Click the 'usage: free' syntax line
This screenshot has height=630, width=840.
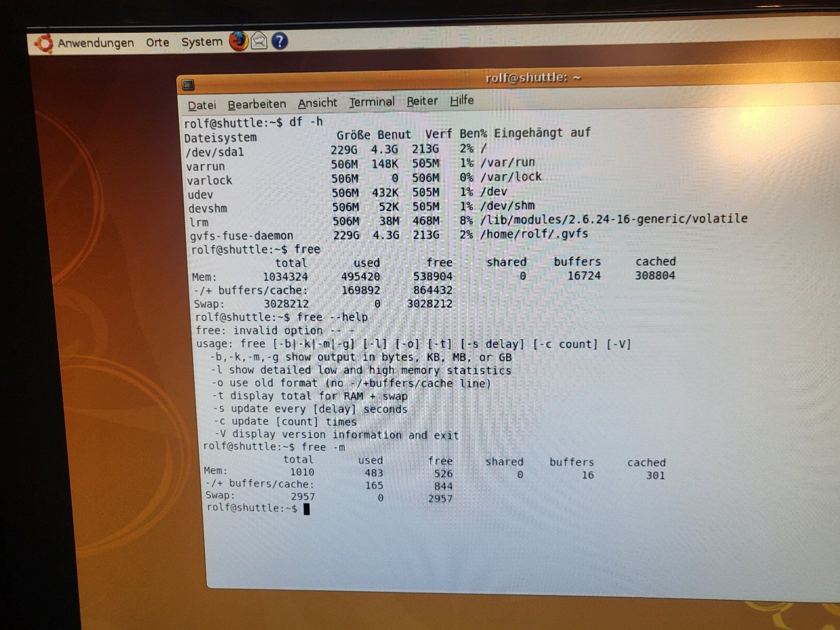(413, 344)
